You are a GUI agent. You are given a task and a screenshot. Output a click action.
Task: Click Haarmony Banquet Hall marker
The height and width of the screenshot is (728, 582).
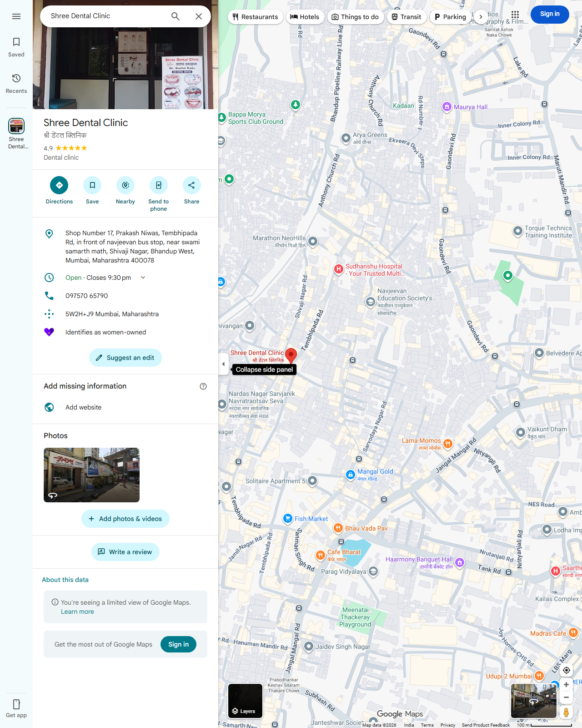click(460, 562)
